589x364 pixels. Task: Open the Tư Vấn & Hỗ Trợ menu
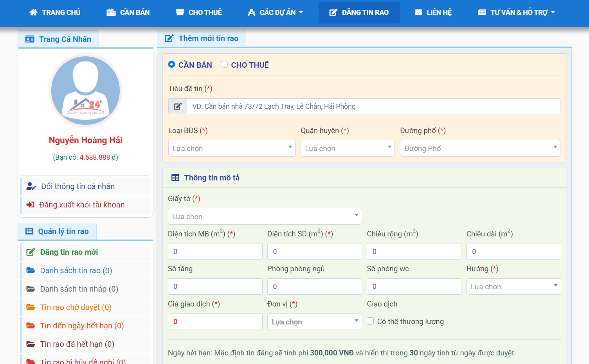point(516,13)
